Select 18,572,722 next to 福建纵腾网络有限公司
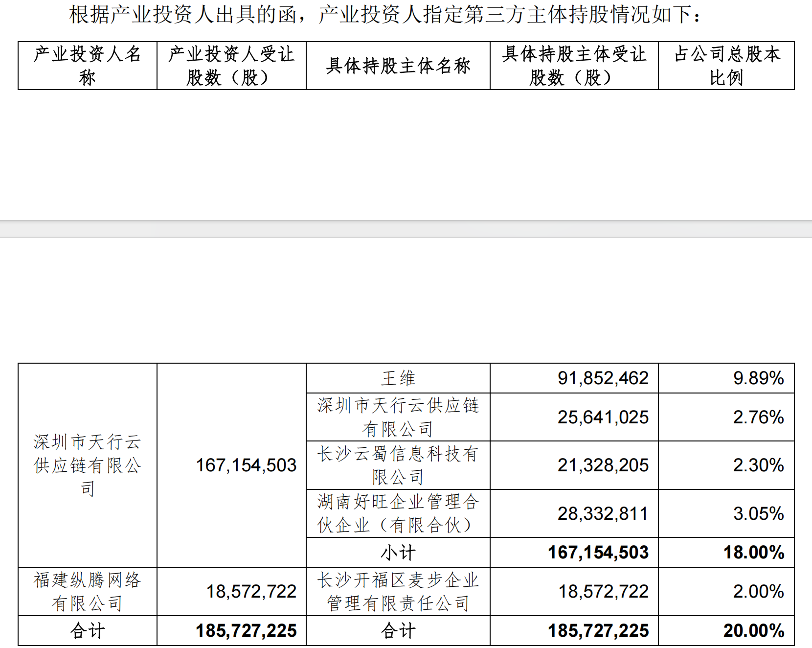The width and height of the screenshot is (812, 648). coord(251,591)
